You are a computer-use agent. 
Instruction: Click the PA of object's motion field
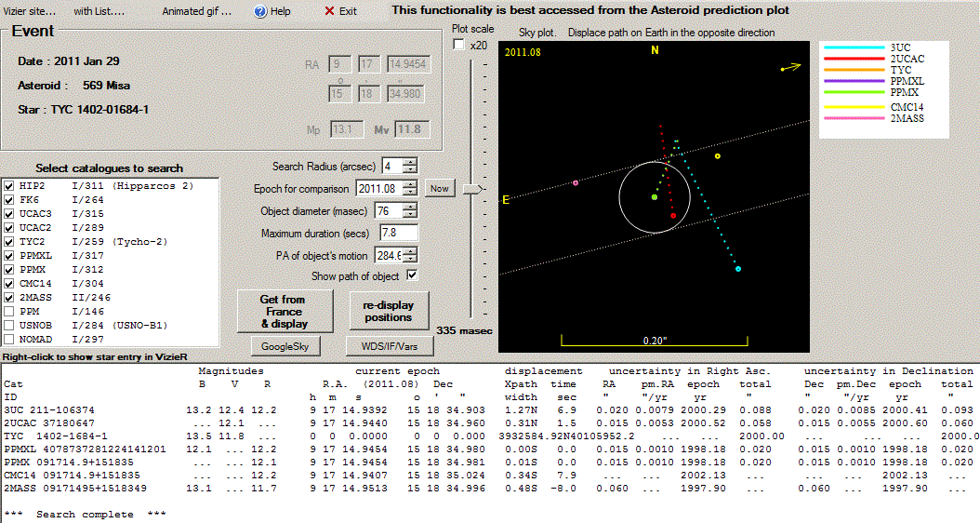tap(389, 255)
